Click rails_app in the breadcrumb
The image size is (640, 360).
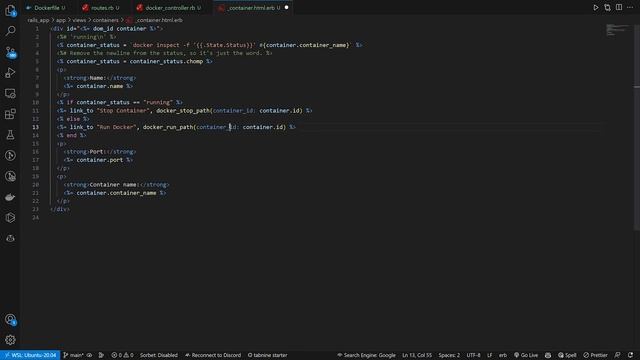click(x=38, y=20)
